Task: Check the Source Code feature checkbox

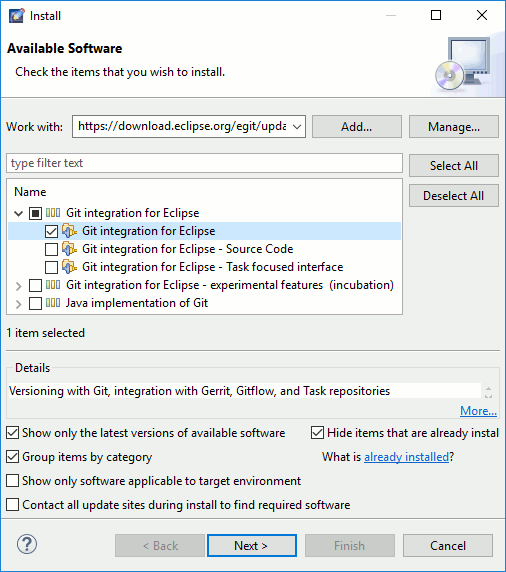Action: point(51,249)
